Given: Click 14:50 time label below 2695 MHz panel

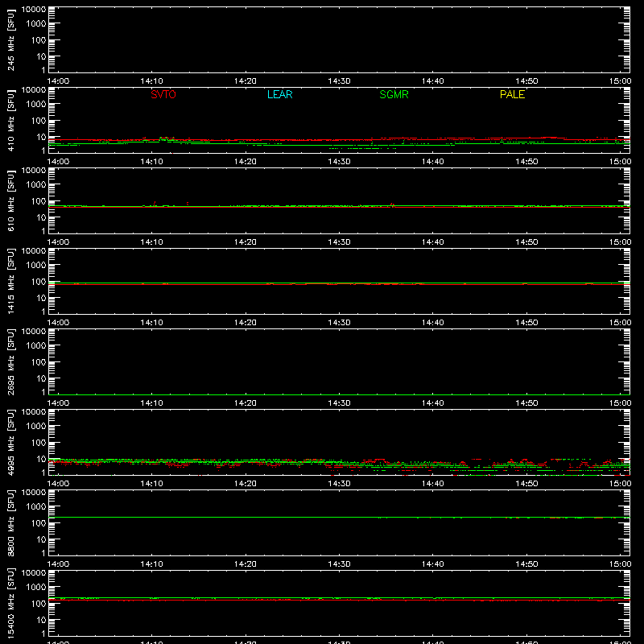Looking at the screenshot, I should click(526, 403).
